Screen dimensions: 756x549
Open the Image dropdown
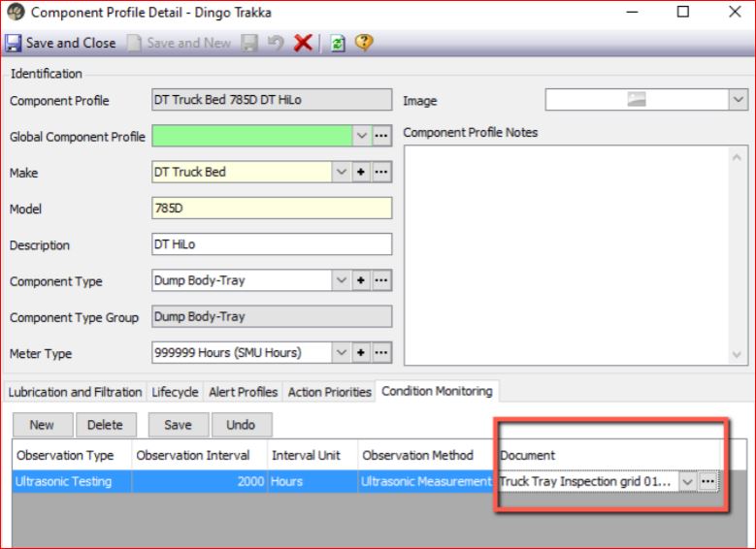(738, 101)
